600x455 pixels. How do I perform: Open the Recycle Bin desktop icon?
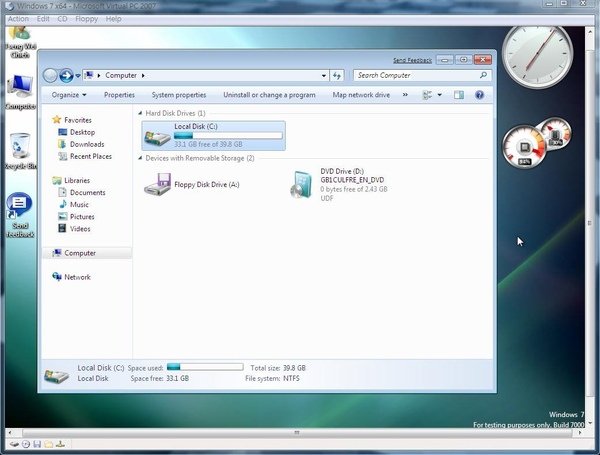coord(20,151)
